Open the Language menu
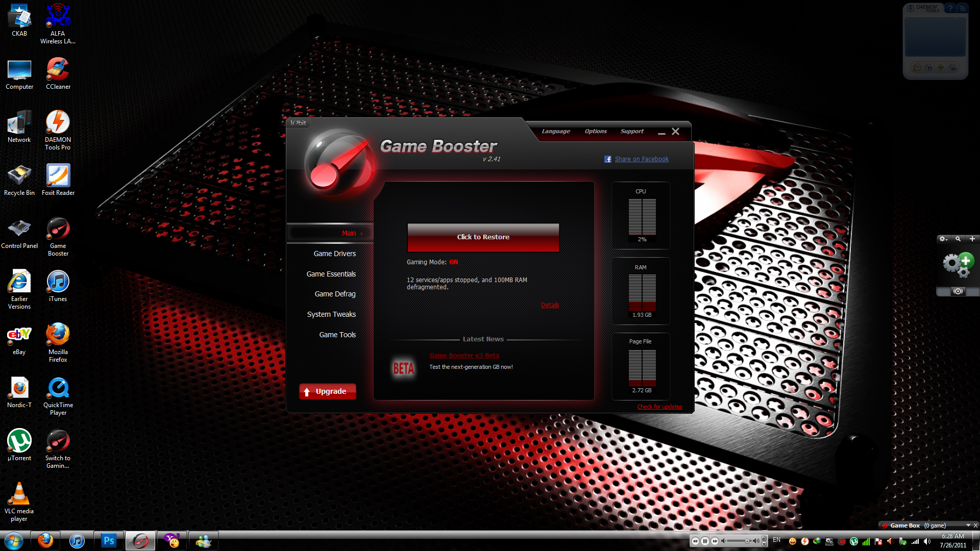Image resolution: width=980 pixels, height=551 pixels. tap(556, 131)
